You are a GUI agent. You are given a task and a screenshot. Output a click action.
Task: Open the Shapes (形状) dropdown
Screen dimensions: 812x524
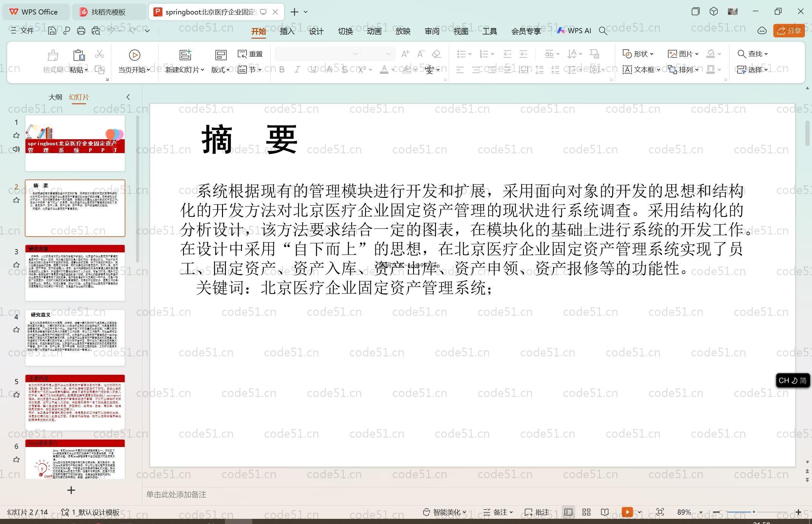638,54
